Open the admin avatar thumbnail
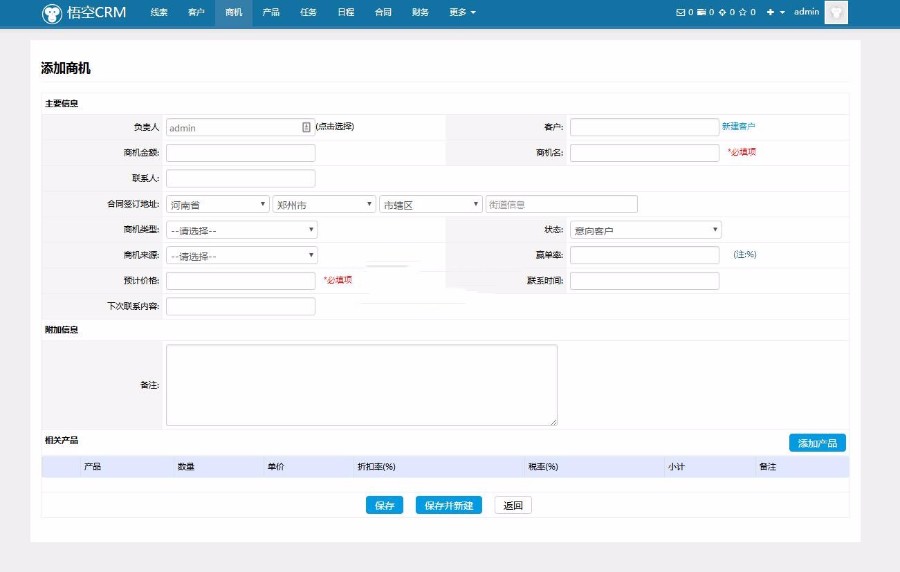Screen dimensions: 900x572 point(836,12)
